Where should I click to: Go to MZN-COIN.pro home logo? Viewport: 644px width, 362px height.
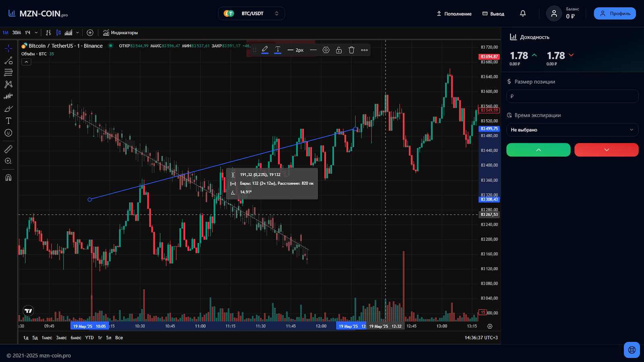[x=38, y=13]
